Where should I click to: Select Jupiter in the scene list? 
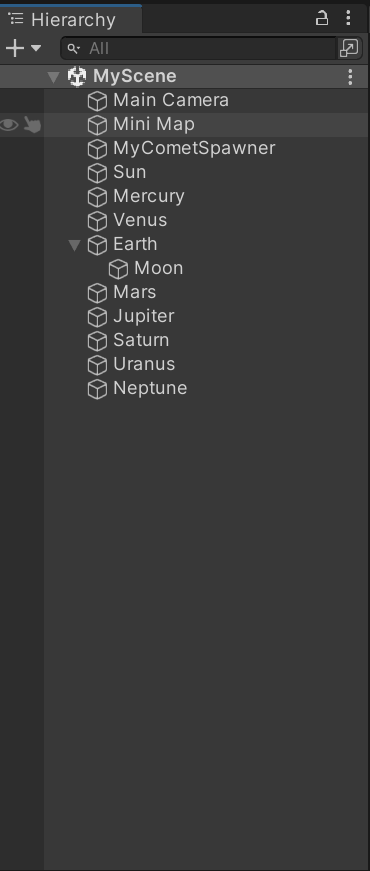click(x=143, y=316)
